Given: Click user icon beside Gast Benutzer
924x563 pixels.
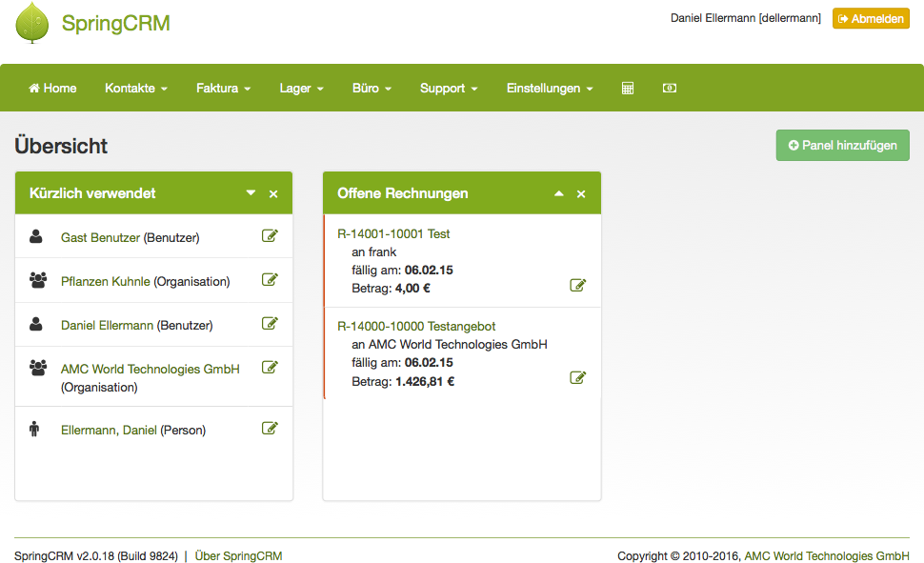Looking at the screenshot, I should (x=36, y=236).
